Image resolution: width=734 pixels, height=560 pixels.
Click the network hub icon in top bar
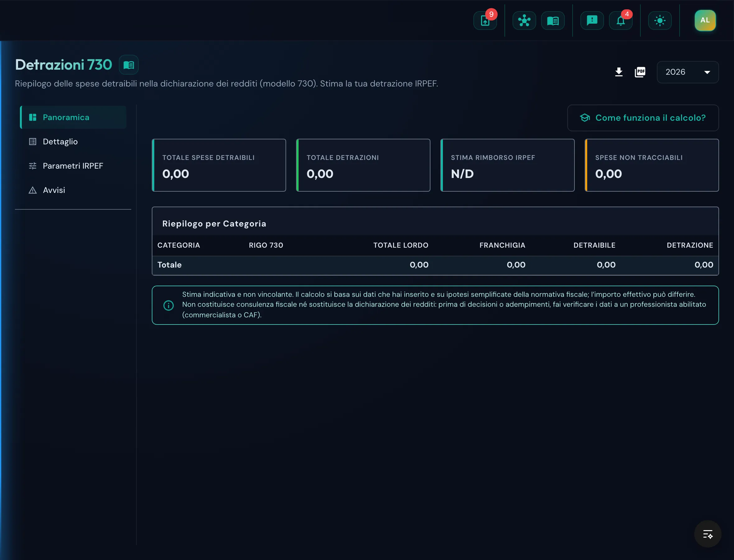[524, 21]
